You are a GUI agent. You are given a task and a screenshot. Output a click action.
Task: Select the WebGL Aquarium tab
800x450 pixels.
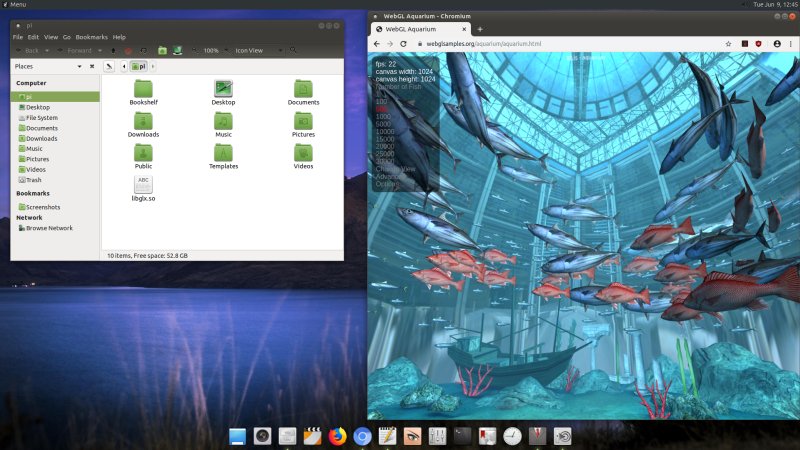[x=415, y=29]
